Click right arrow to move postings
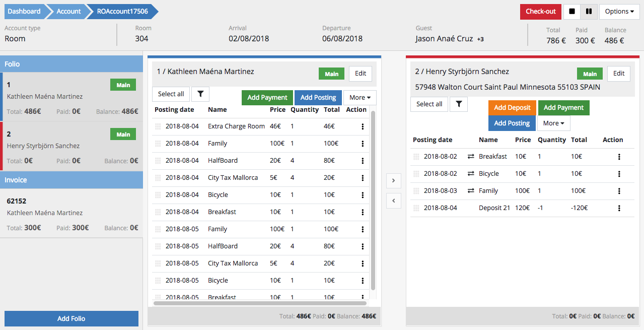644x330 pixels. [x=393, y=180]
